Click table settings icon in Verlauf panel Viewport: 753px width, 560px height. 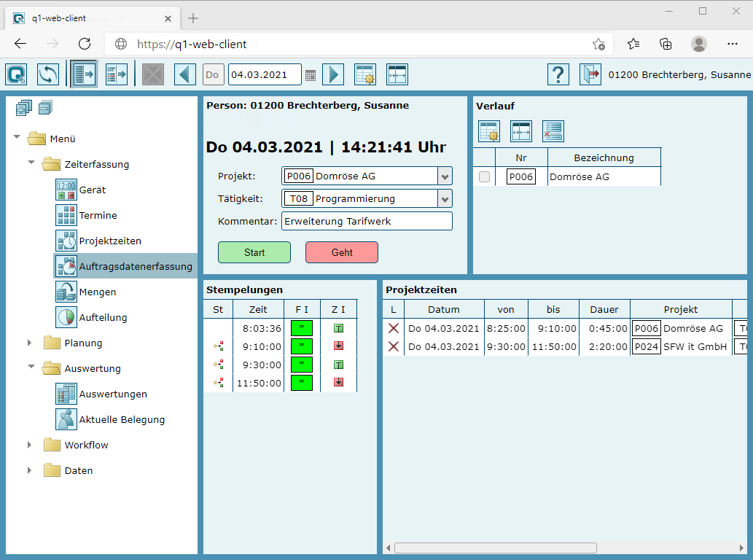[x=488, y=131]
